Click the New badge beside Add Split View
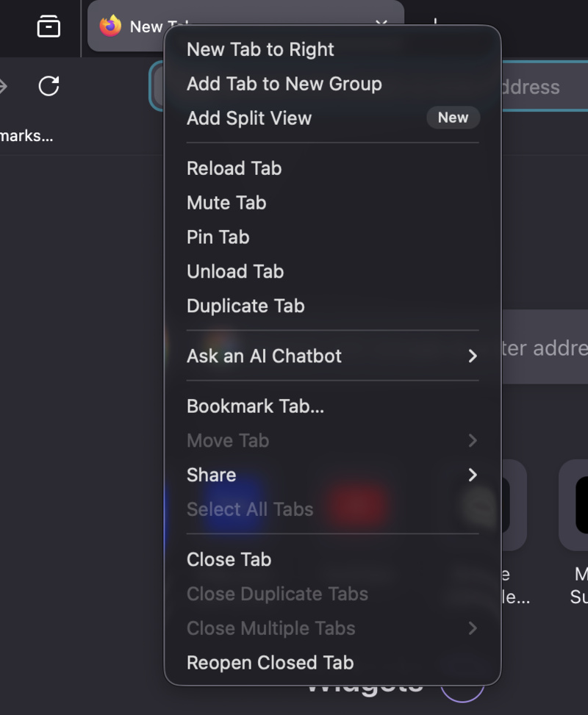The height and width of the screenshot is (715, 588). point(453,118)
